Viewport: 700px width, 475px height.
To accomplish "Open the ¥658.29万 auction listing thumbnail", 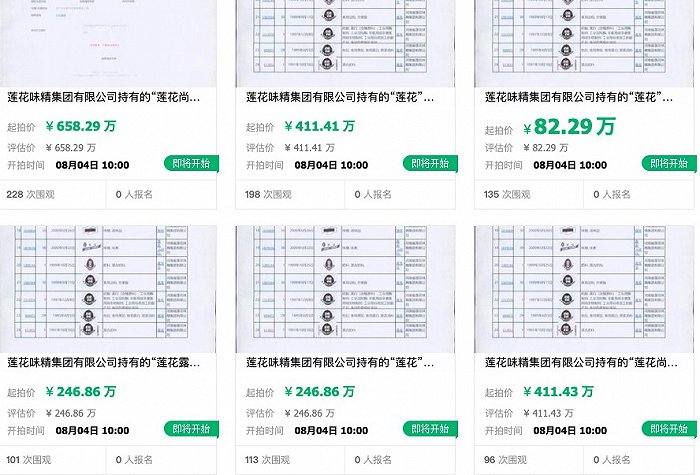I will pyautogui.click(x=108, y=43).
